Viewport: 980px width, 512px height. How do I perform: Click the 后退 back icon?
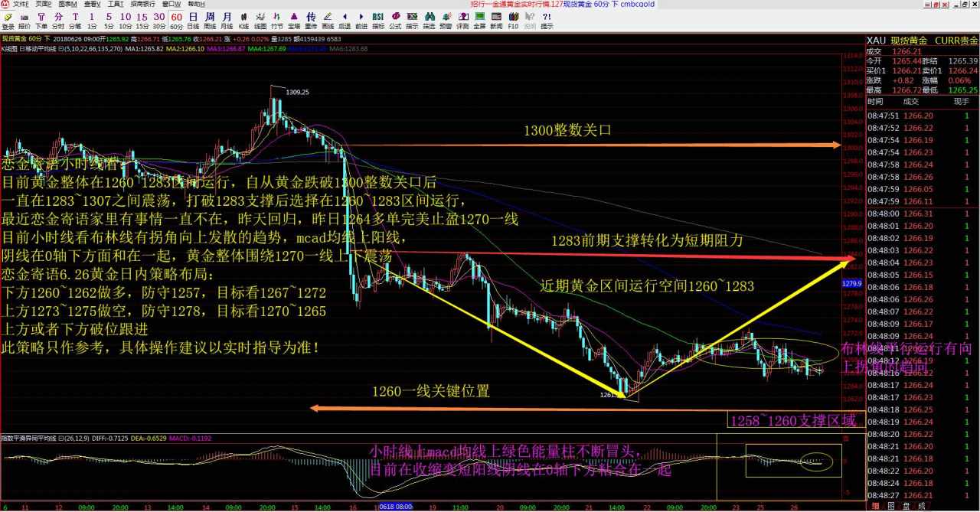pos(345,21)
